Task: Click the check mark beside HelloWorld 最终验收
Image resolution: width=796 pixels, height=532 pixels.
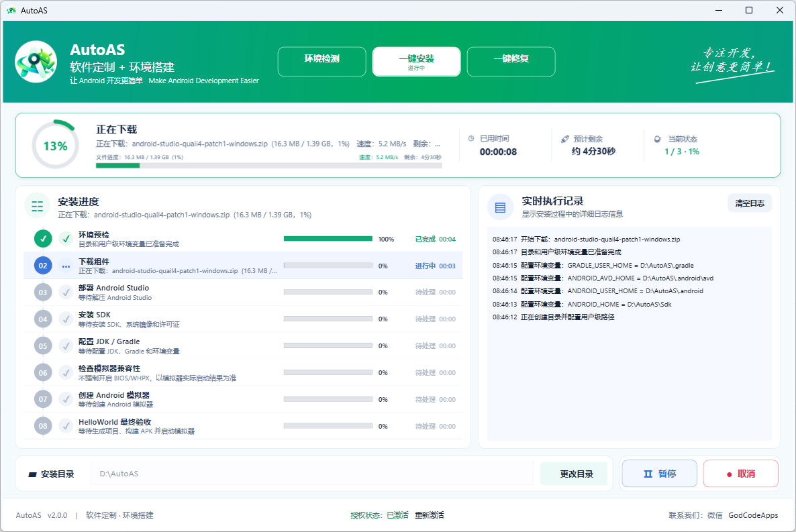Action: (x=66, y=427)
